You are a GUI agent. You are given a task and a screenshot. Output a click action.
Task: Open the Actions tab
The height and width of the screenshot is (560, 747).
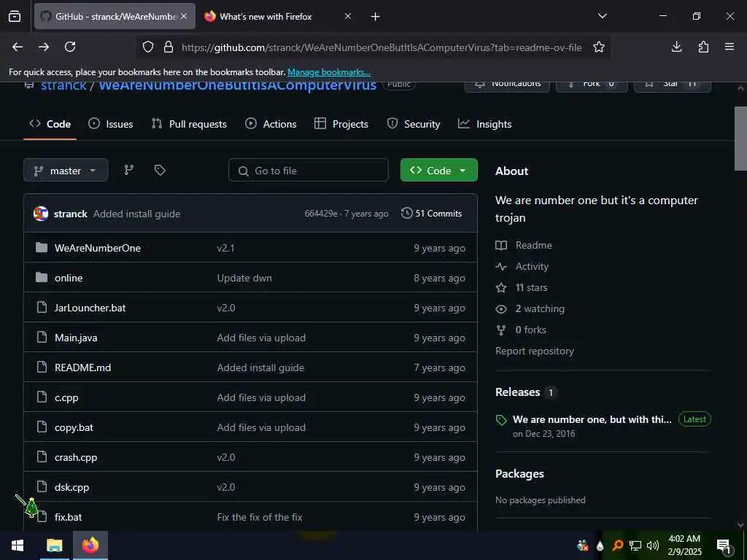[271, 124]
